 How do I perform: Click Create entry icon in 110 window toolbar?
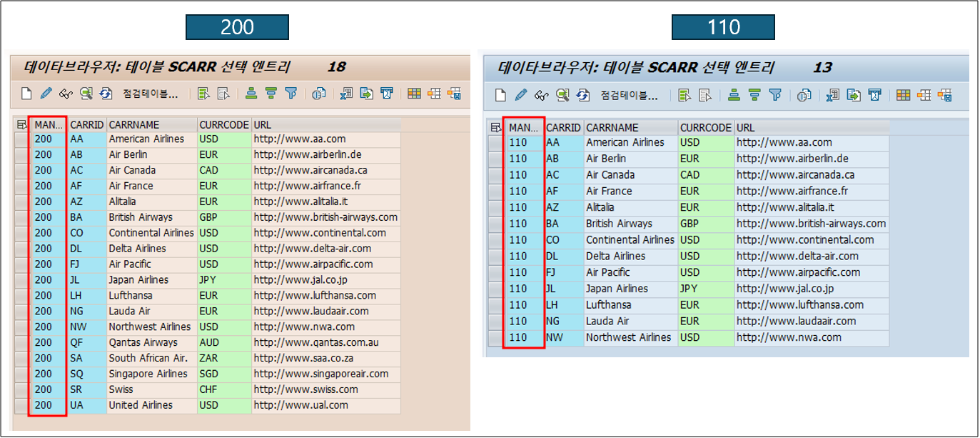(x=501, y=95)
